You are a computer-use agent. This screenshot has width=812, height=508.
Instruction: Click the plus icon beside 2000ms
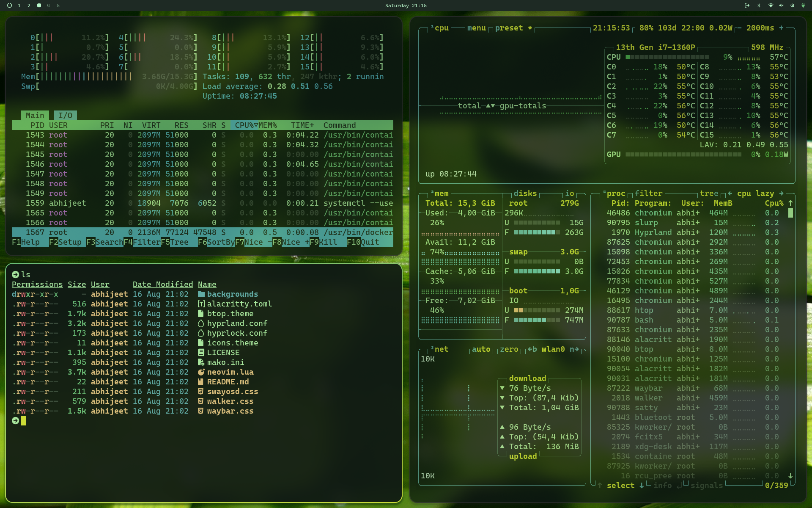point(782,28)
